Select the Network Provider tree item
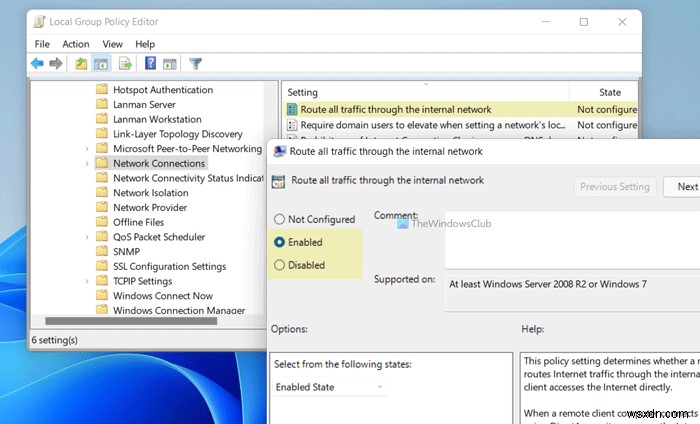700x424 pixels. (150, 208)
